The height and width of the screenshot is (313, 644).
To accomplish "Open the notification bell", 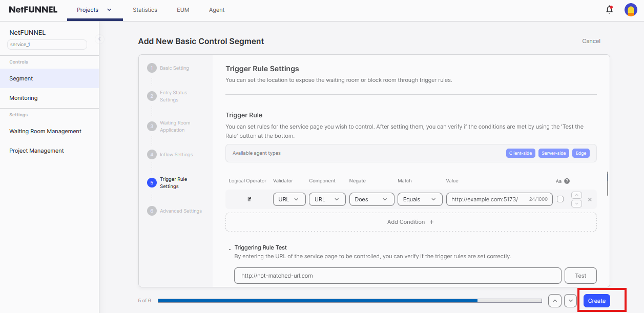I will tap(609, 9).
